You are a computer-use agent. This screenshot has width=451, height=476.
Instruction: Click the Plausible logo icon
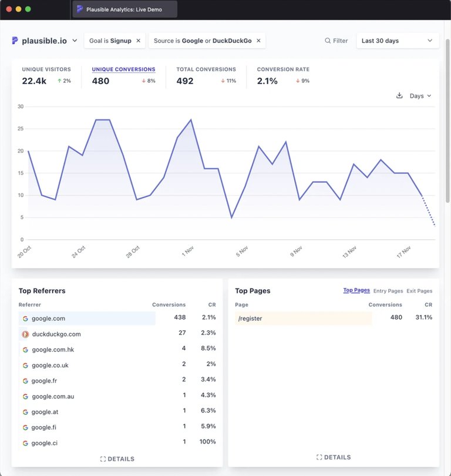[x=14, y=41]
